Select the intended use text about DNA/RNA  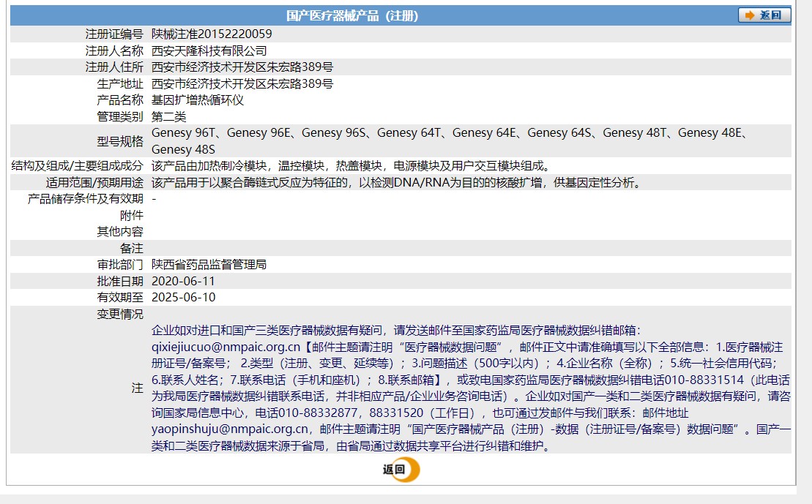click(397, 183)
